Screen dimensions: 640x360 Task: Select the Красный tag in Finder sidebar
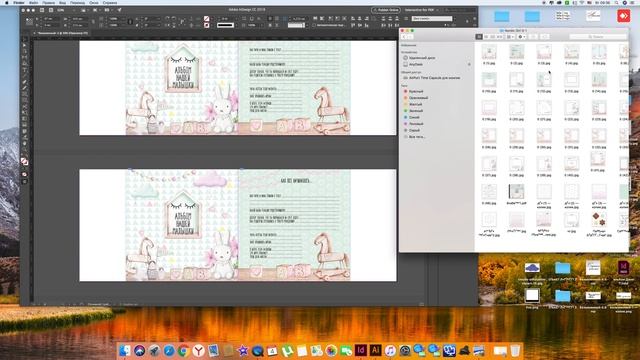416,91
